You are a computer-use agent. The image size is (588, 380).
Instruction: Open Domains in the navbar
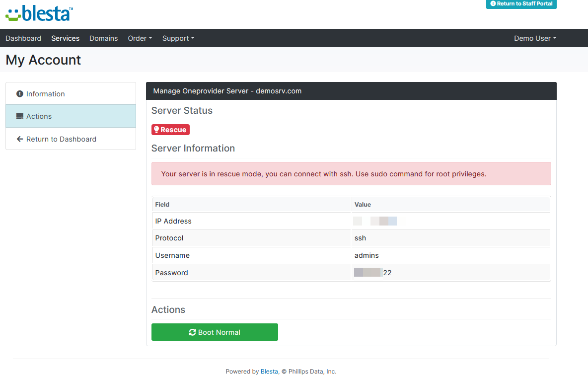[x=103, y=38]
